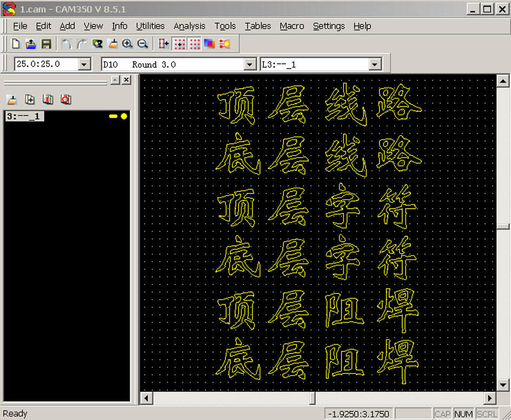Open the L3:--_1 layer dropdown

pyautogui.click(x=375, y=64)
